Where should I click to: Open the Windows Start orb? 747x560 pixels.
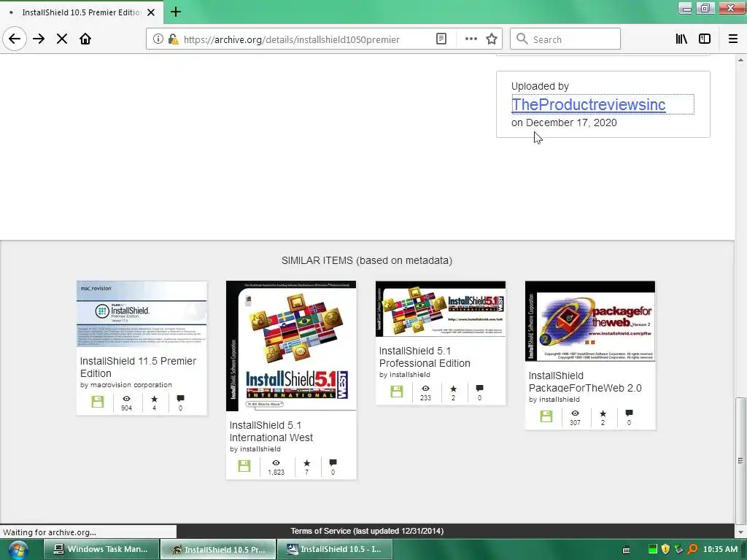tap(18, 550)
